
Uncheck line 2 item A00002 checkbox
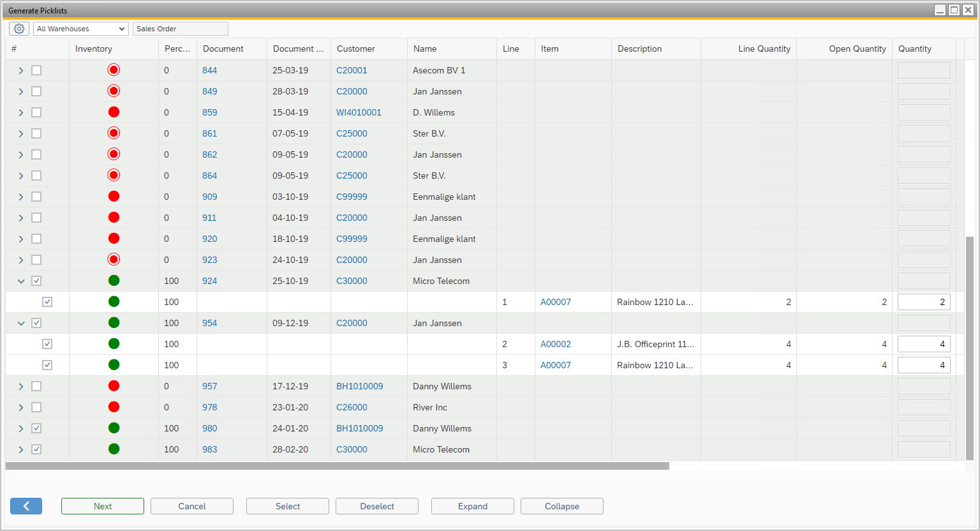(47, 344)
